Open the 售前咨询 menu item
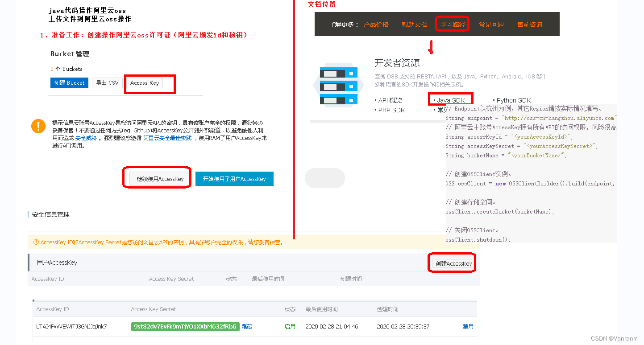The width and height of the screenshot is (644, 345). [x=530, y=25]
